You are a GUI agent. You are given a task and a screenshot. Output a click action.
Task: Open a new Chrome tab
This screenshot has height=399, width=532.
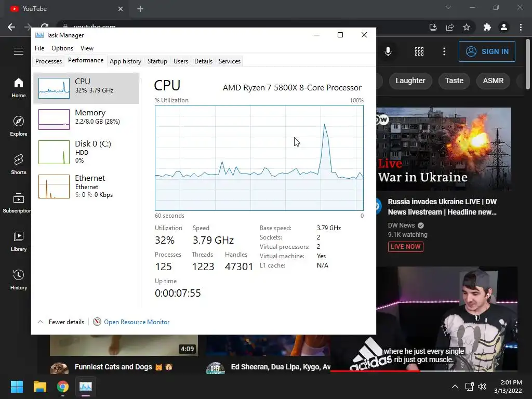(140, 9)
